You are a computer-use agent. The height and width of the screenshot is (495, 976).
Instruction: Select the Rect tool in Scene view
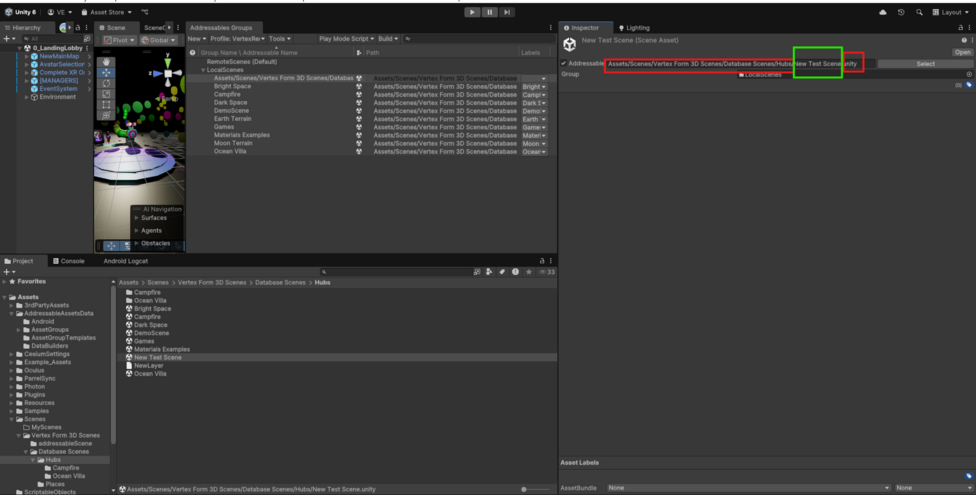(107, 104)
